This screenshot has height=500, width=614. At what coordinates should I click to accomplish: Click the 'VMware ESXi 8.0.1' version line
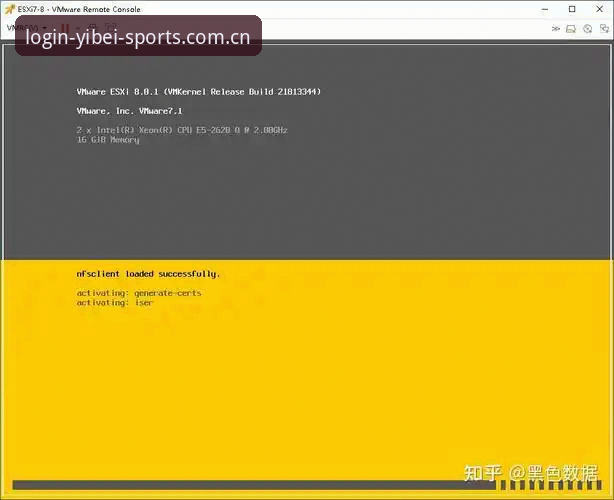(x=199, y=92)
